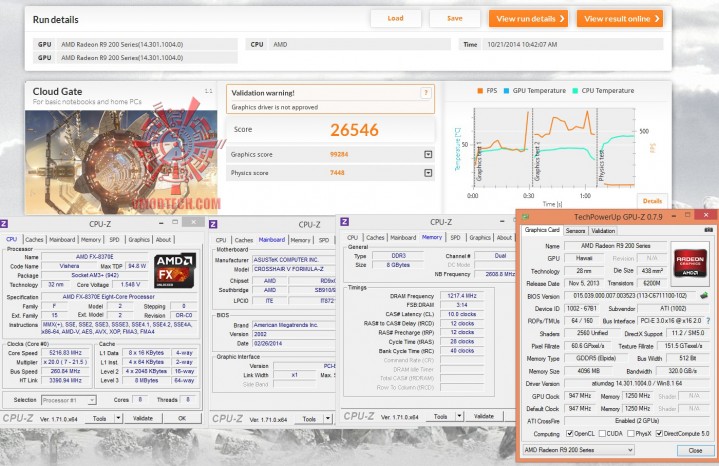Click the Bus Interface question mark icon
This screenshot has width=719, height=466.
click(x=708, y=321)
